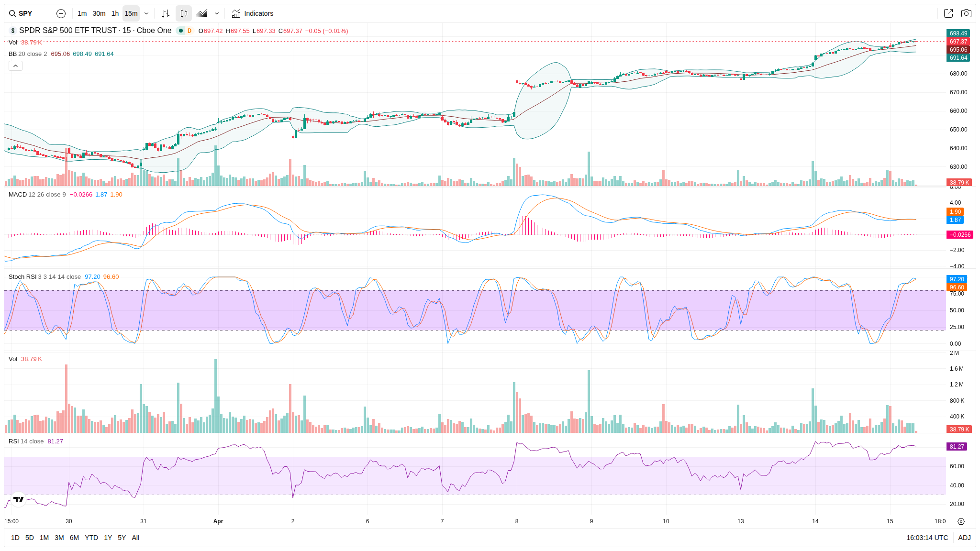Toggle ADJ adjusted data button
The image size is (980, 551).
pos(964,538)
